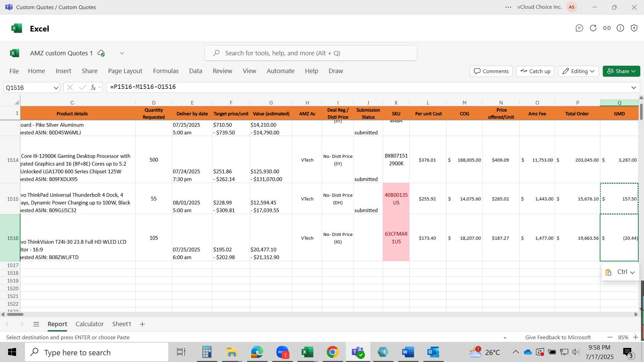Go to previous sheet arrow
644x362 pixels.
point(7,324)
